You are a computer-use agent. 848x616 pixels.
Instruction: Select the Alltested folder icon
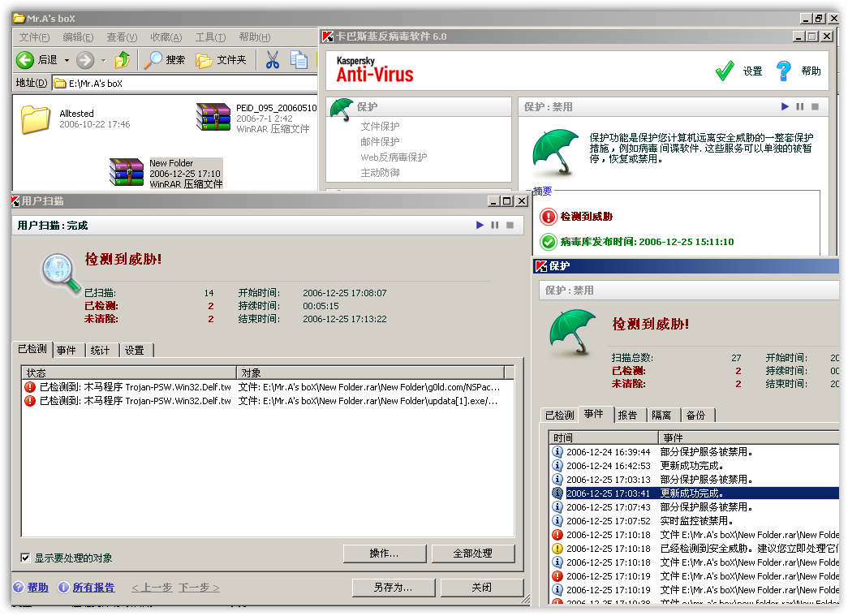[35, 119]
